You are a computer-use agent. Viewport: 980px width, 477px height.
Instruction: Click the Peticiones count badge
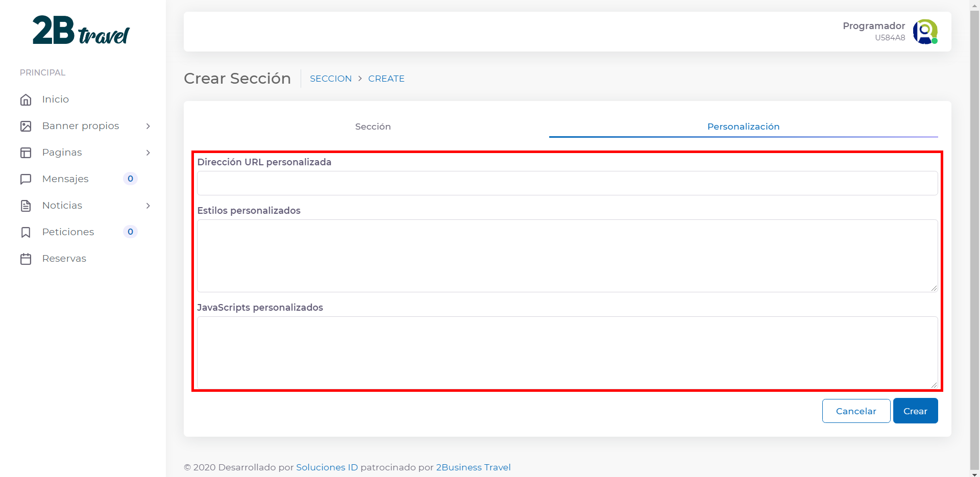[x=130, y=232]
